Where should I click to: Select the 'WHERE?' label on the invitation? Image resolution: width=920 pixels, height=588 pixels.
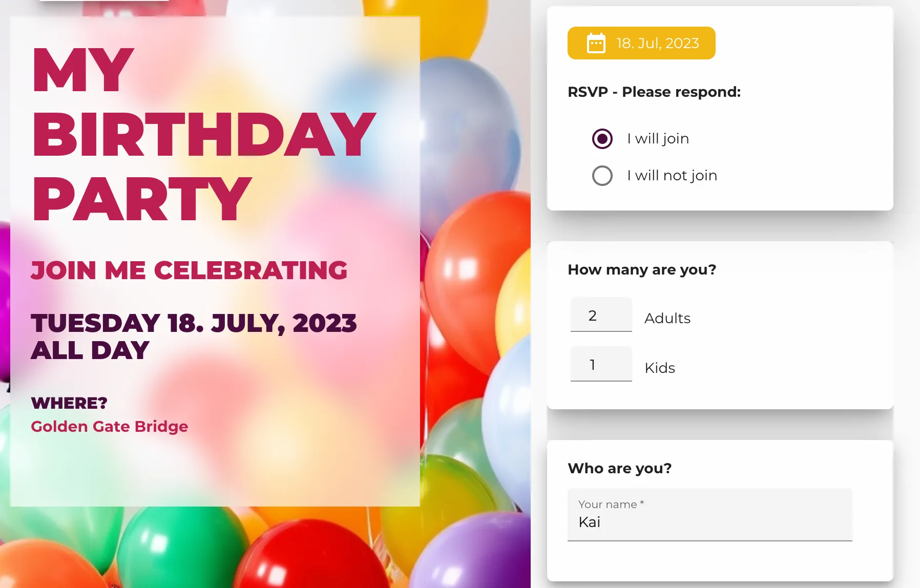(x=69, y=403)
